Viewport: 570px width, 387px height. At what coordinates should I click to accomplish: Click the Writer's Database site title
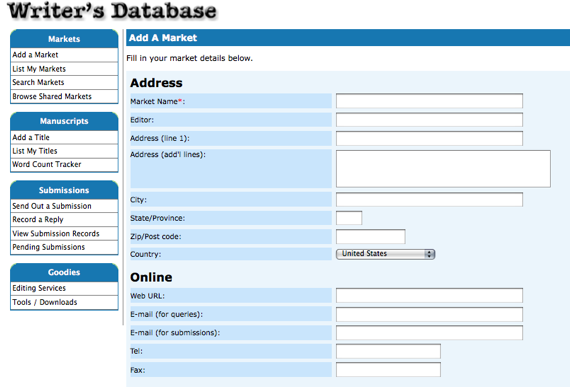point(112,10)
